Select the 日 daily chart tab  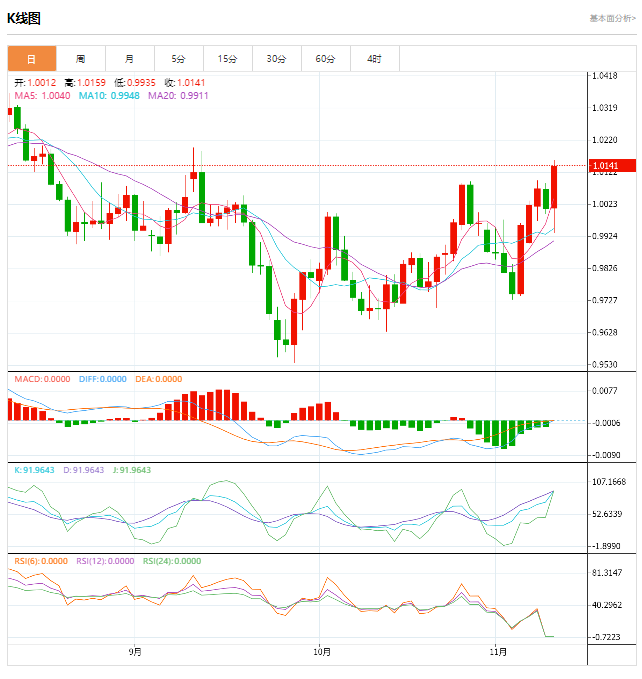point(32,58)
